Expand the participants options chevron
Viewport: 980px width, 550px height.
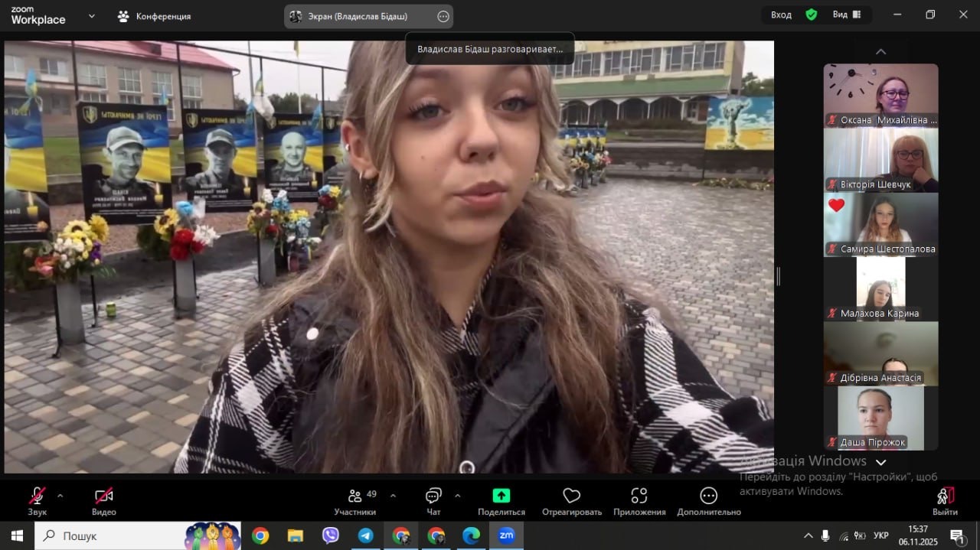[x=393, y=495]
